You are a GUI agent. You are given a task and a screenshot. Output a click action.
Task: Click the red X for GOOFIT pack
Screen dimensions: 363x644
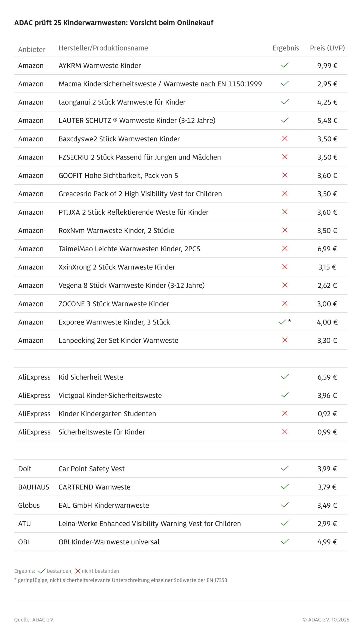pos(285,175)
